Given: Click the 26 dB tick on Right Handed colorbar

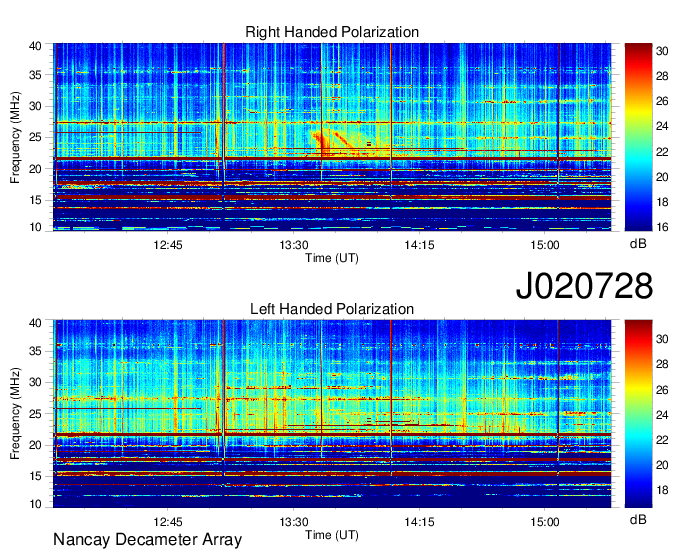Looking at the screenshot, I should [x=662, y=101].
